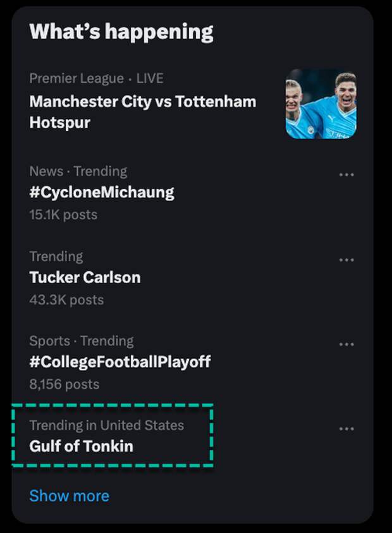Click the Sports · Trending category label

pos(82,341)
